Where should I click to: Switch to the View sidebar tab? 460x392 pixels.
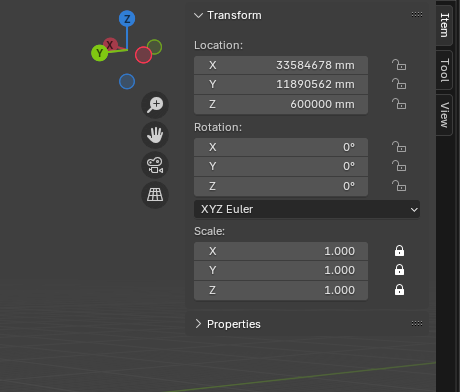(x=444, y=115)
